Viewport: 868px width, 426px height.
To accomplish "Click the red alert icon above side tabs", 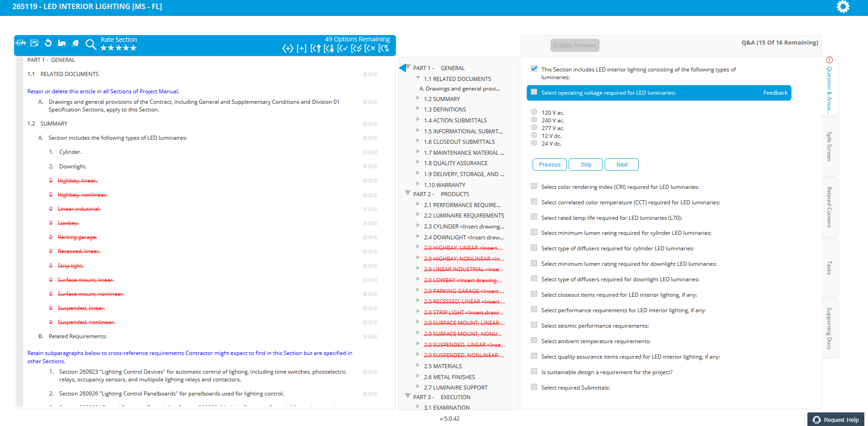I will click(x=829, y=60).
